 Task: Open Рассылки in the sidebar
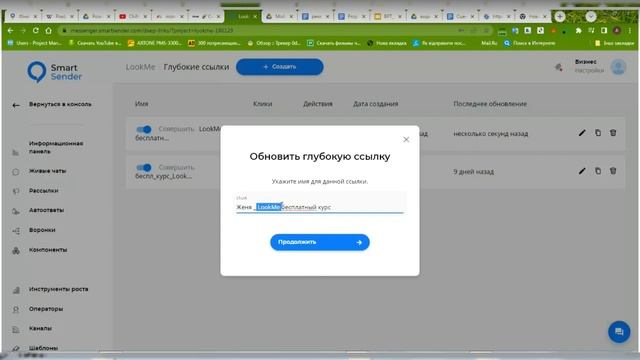click(x=43, y=191)
